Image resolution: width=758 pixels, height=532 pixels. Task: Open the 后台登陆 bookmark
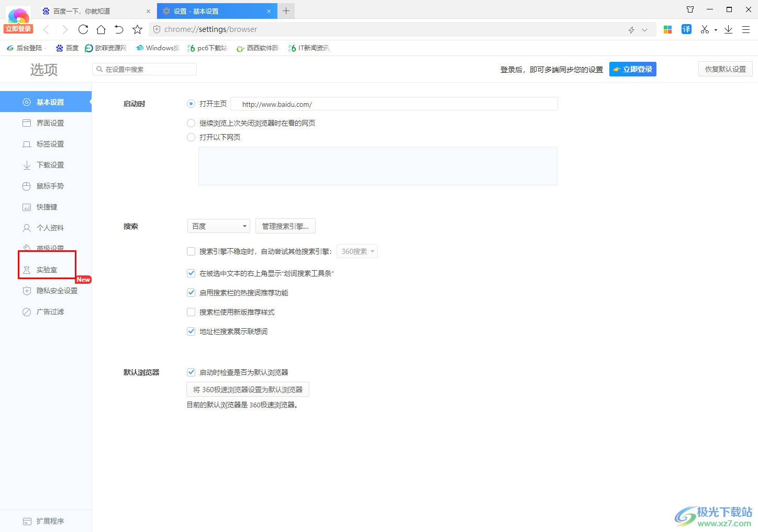[x=25, y=48]
